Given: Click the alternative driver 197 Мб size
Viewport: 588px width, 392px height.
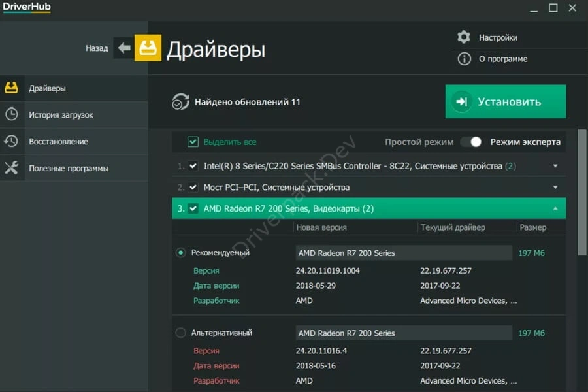Looking at the screenshot, I should click(531, 333).
